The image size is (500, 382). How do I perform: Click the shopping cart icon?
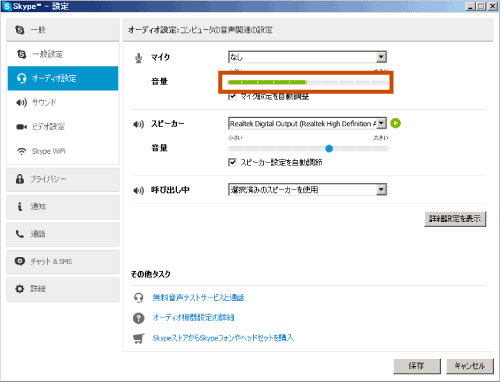[x=139, y=338]
